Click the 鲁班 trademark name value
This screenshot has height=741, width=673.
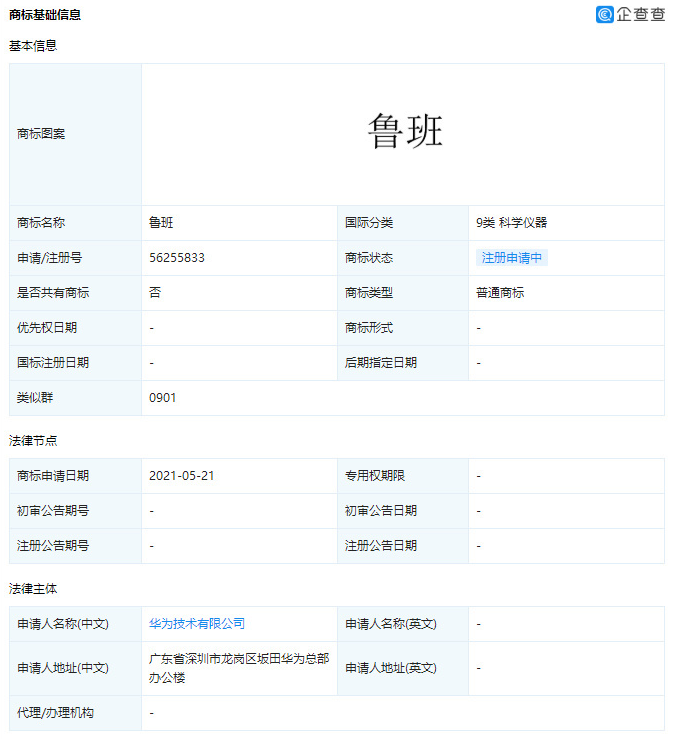pos(161,223)
